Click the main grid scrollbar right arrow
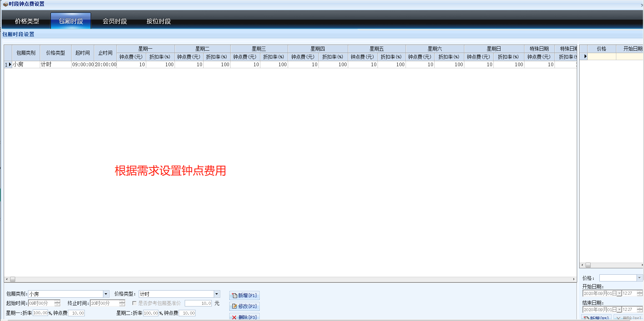Image resolution: width=644 pixels, height=321 pixels. pos(574,279)
